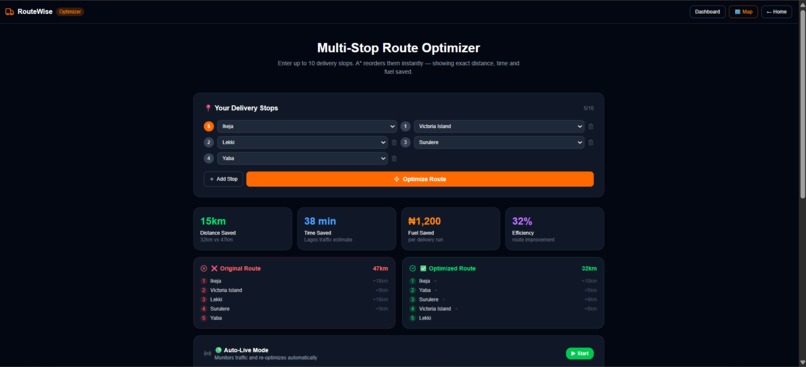The image size is (806, 367).
Task: Open the Lekki stop dropdown
Action: click(302, 142)
